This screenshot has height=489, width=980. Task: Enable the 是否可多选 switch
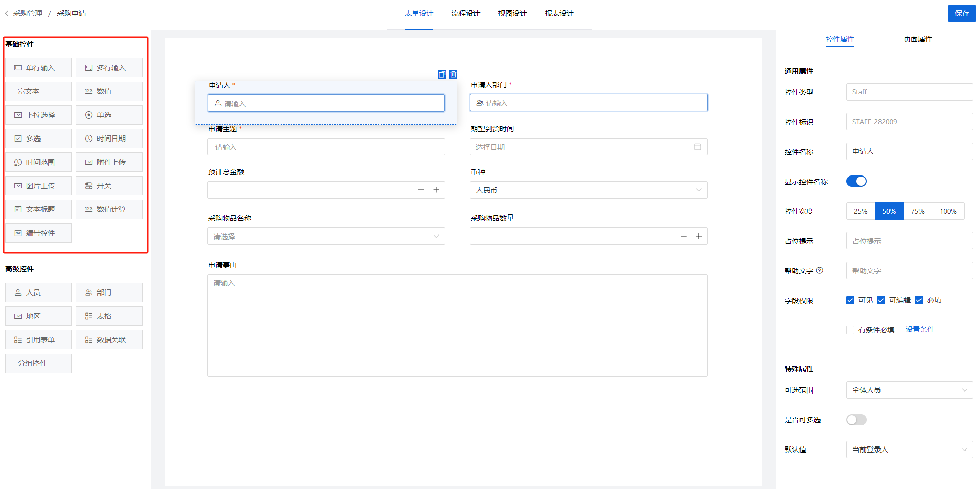pyautogui.click(x=856, y=420)
